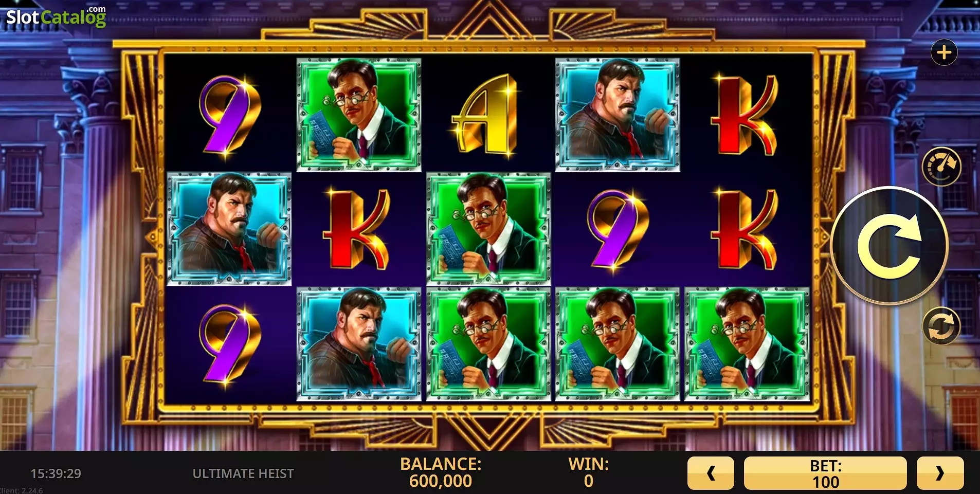This screenshot has width=980, height=494.
Task: Click the purple 9 in the top-left reel
Action: [229, 116]
